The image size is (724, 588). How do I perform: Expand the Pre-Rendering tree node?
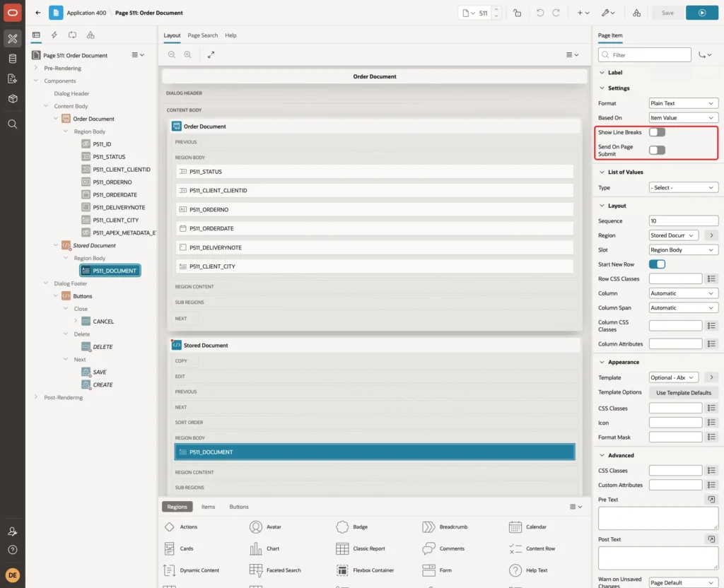click(x=36, y=68)
